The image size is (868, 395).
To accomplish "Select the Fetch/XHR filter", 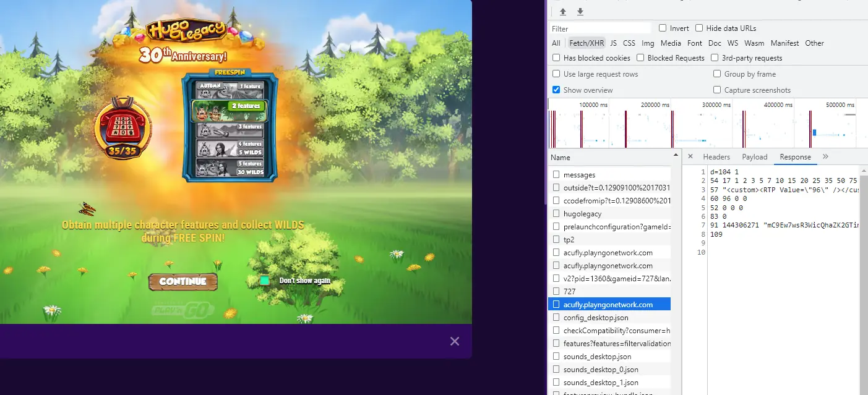I will tap(587, 43).
